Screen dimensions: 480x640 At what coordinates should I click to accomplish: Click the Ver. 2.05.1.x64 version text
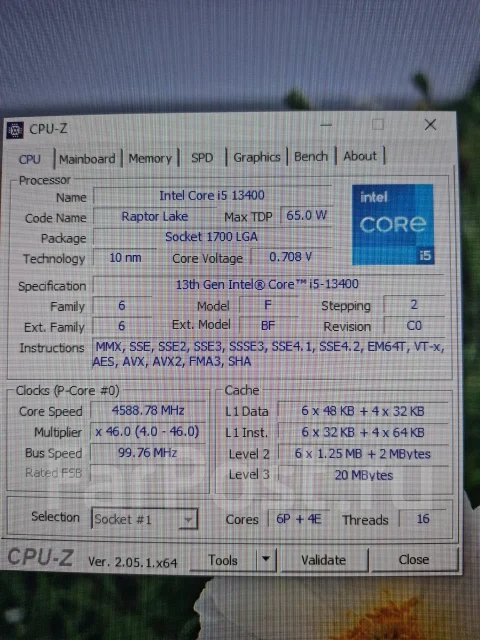pos(133,562)
